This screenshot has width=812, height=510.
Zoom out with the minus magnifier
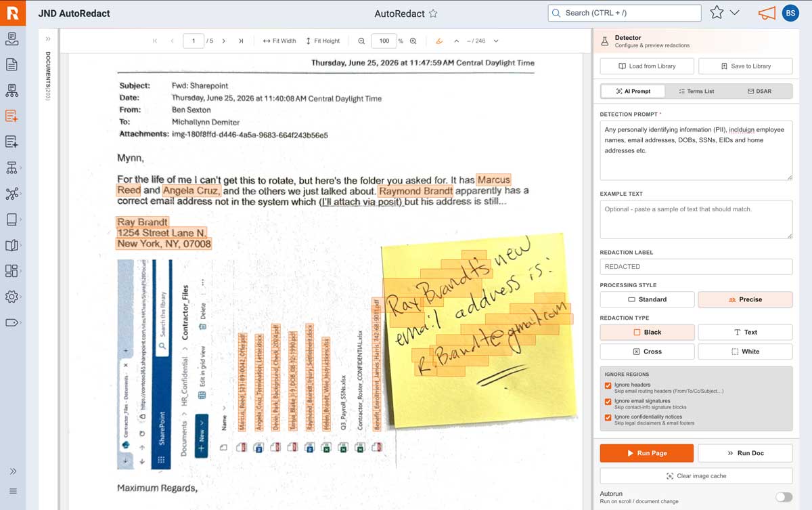click(x=361, y=41)
